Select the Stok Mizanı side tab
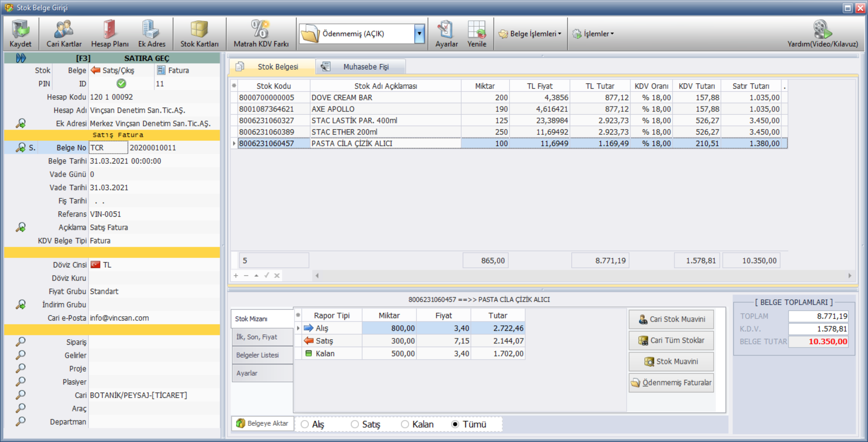The width and height of the screenshot is (868, 442). 262,319
